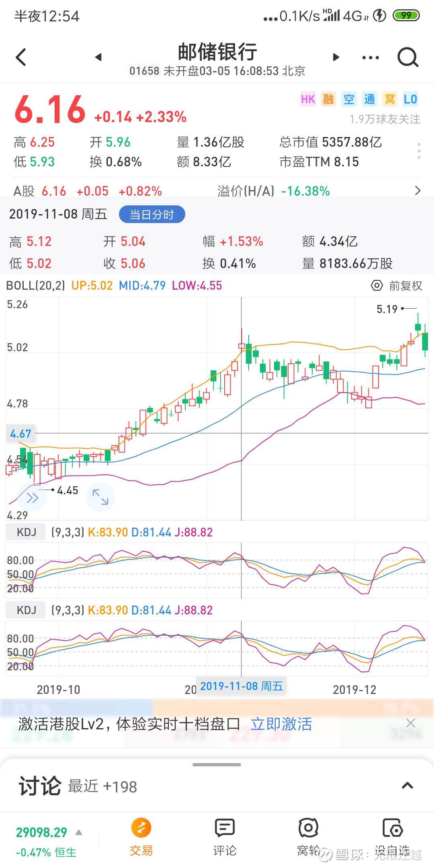Expand chart to fullscreen with arrows icon
This screenshot has width=434, height=868.
(x=100, y=497)
